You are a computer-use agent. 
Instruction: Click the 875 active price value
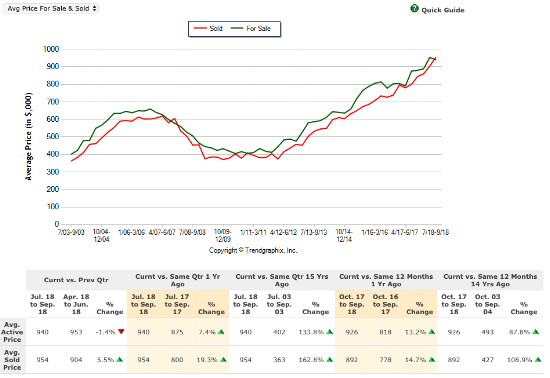click(177, 332)
